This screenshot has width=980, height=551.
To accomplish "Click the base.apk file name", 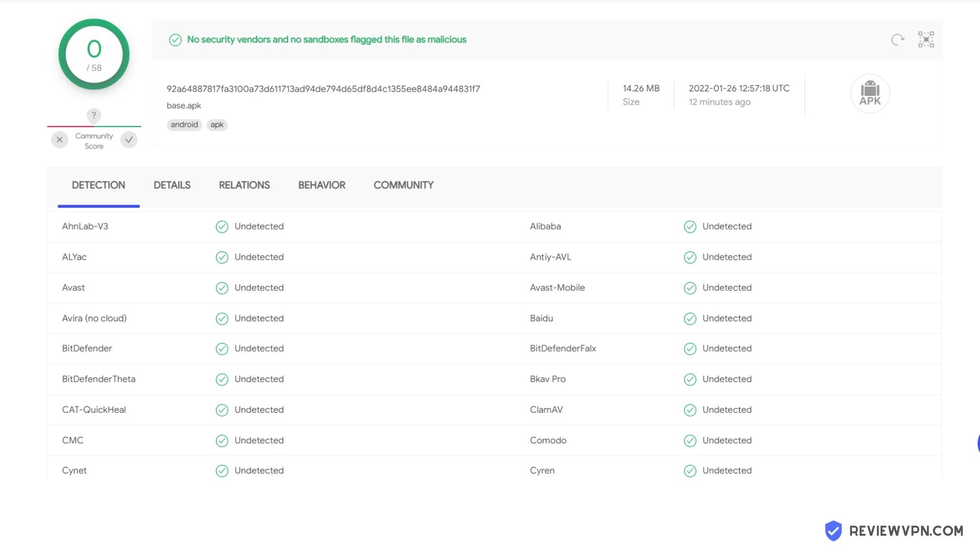I will (x=184, y=106).
